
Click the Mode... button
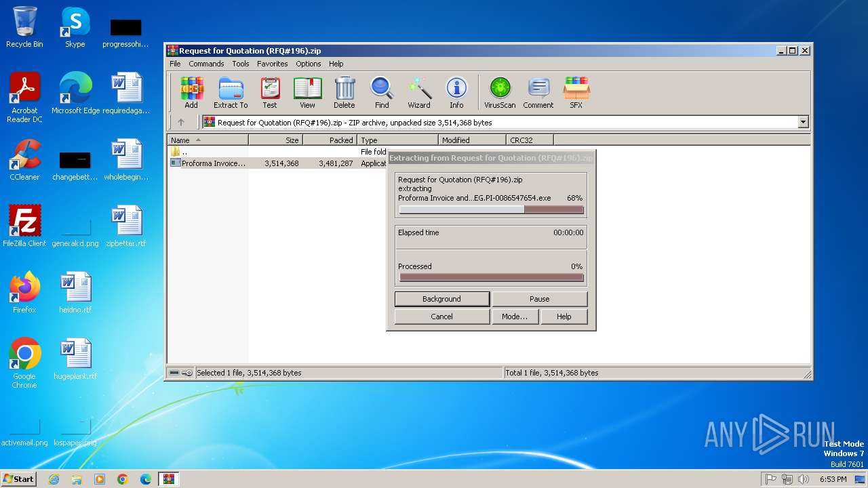515,317
